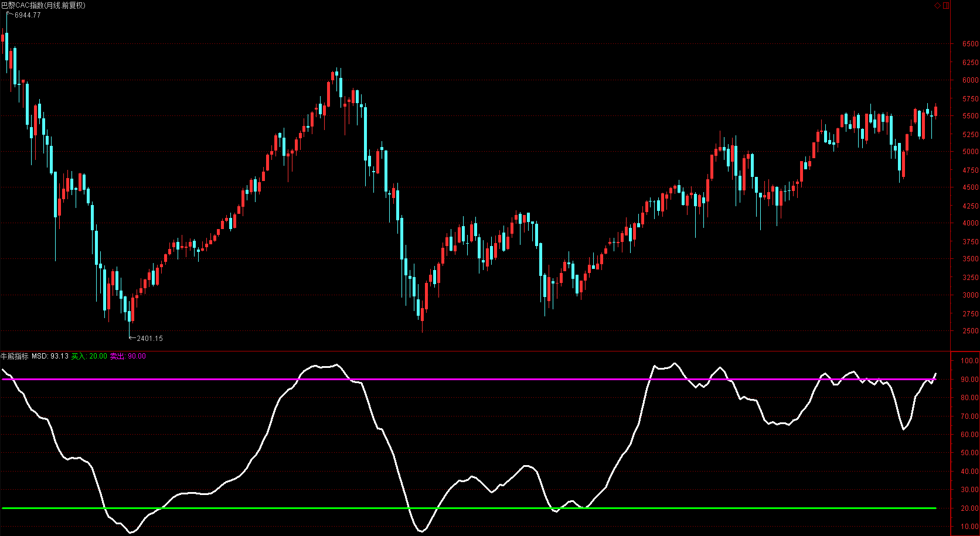Click the 50.00 indicator axis label
Viewport: 980px width, 536px height.
[969, 453]
